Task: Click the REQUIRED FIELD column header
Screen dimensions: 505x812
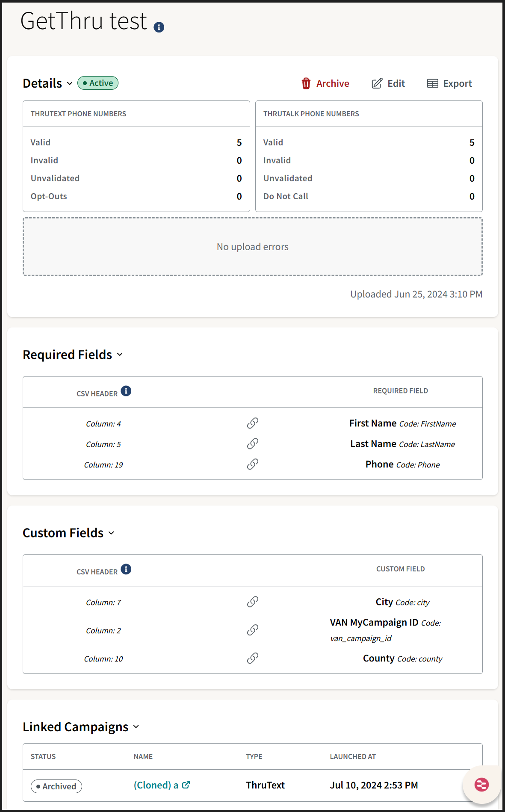Action: point(400,391)
